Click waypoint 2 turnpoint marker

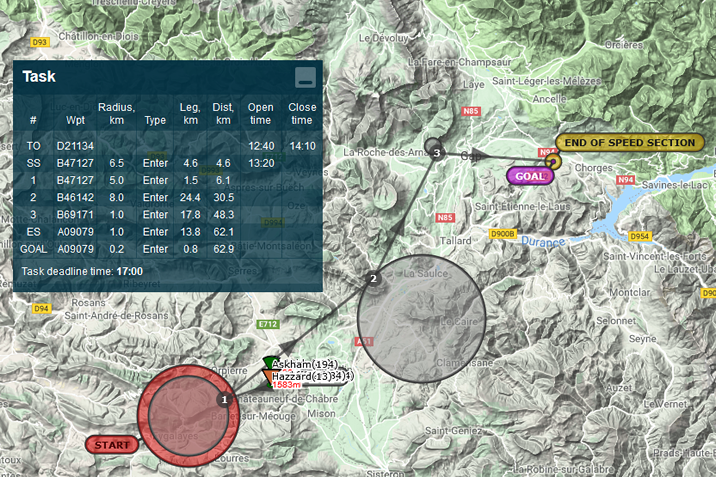373,278
